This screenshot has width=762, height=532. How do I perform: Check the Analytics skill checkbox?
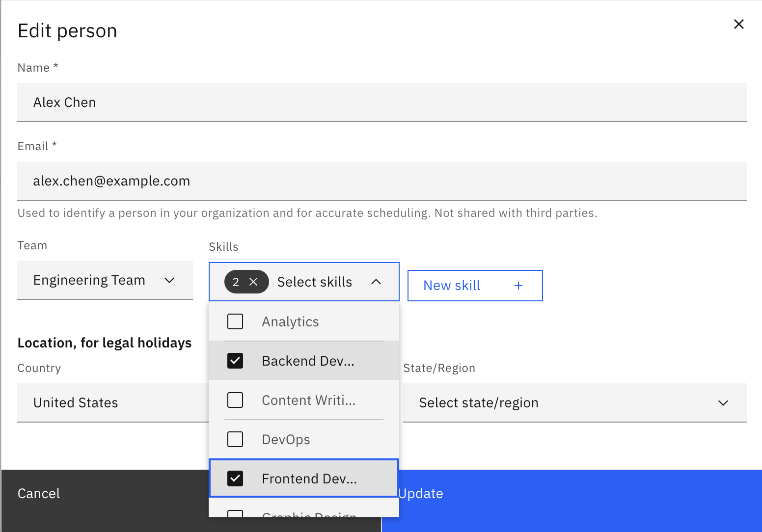coord(235,321)
